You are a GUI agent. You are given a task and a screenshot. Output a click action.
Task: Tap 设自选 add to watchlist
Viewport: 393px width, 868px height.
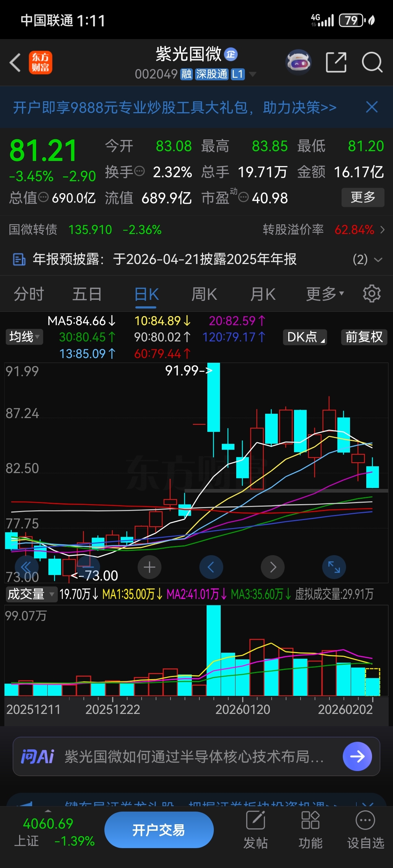366,830
